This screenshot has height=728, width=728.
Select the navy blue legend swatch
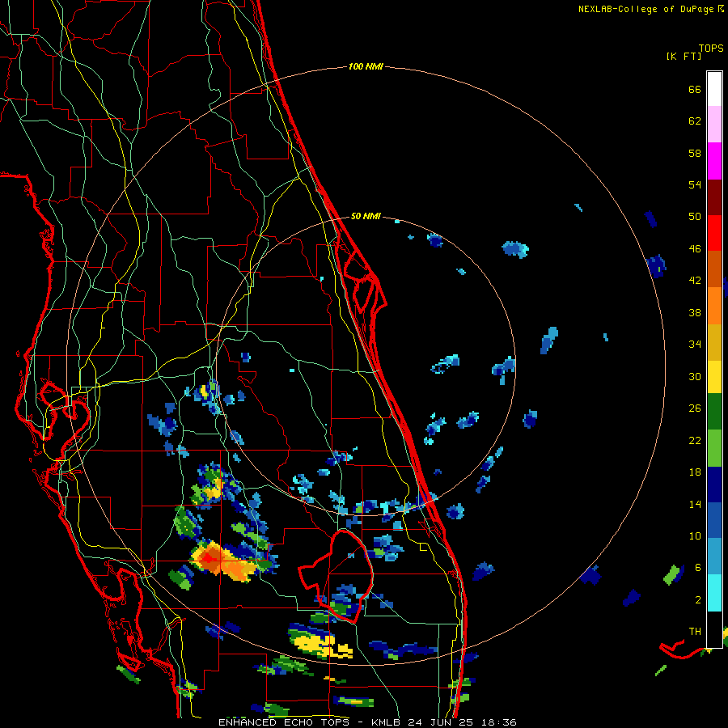pos(714,485)
